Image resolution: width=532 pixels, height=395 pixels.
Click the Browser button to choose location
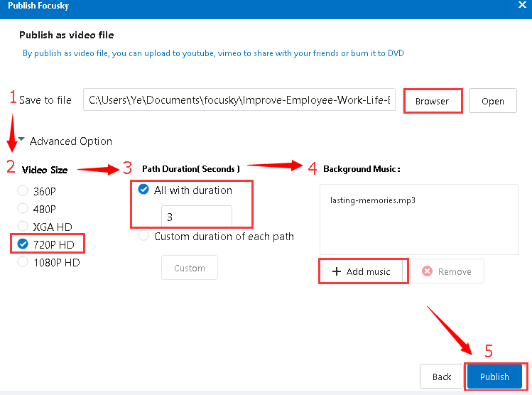[433, 101]
